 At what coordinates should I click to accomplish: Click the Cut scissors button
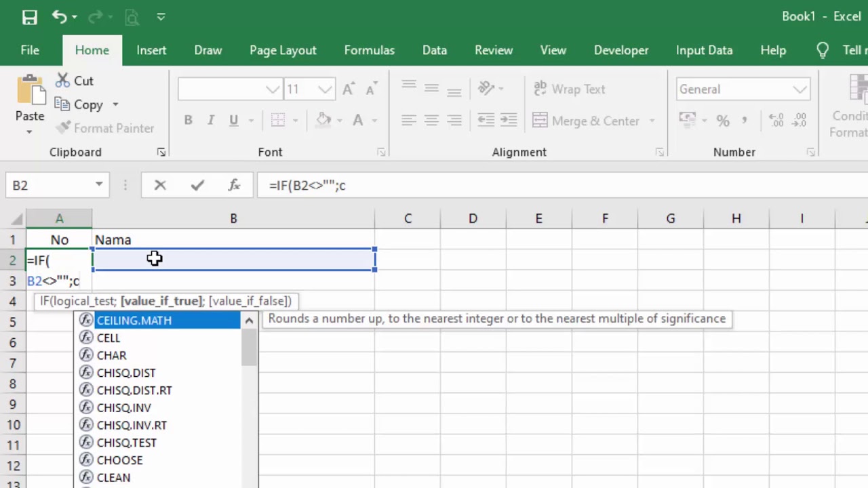pos(75,81)
